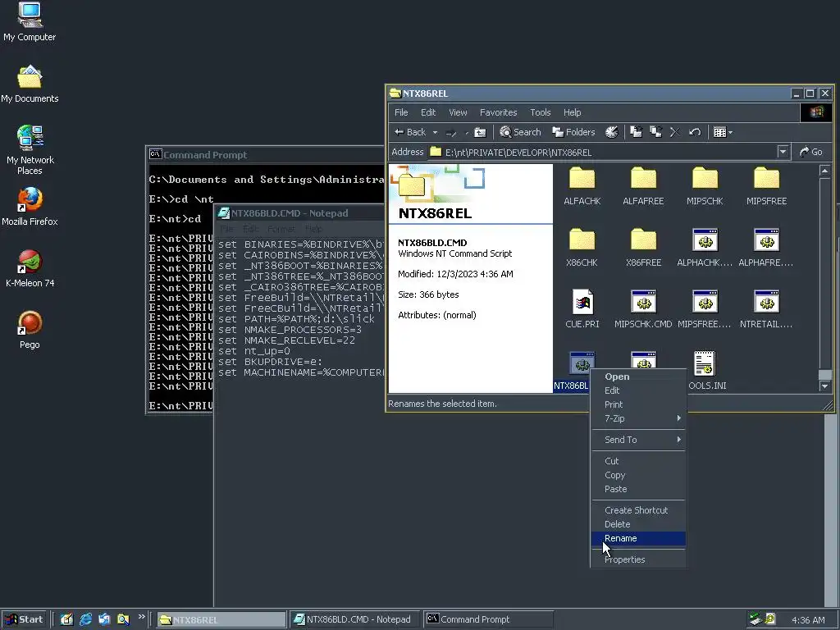Open the X86CHK folder
The image size is (840, 630).
pyautogui.click(x=582, y=247)
